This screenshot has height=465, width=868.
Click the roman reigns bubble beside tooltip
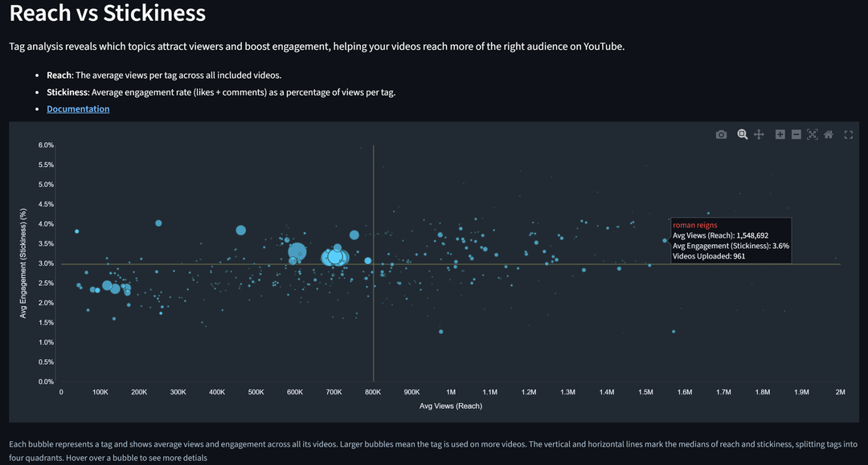[x=665, y=240]
